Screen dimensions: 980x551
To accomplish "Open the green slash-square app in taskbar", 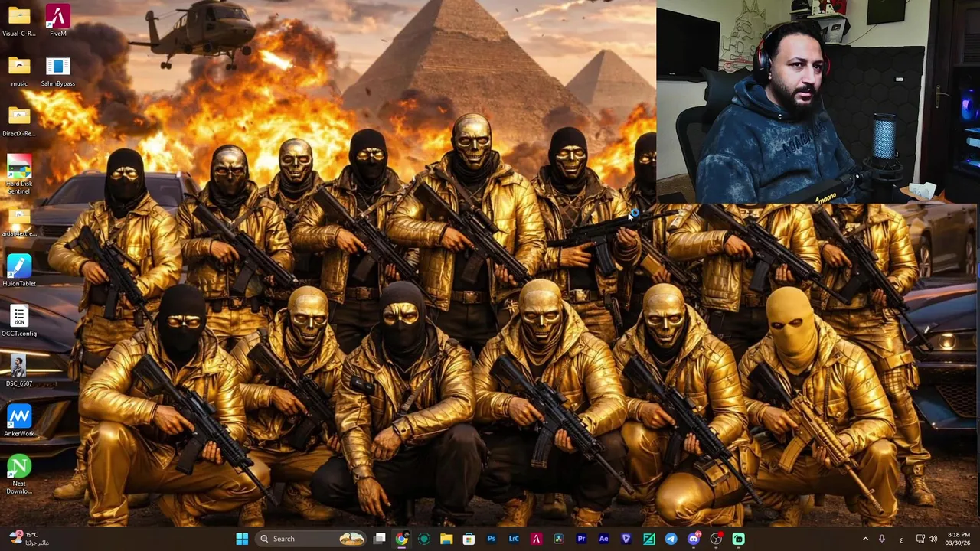I will click(648, 539).
